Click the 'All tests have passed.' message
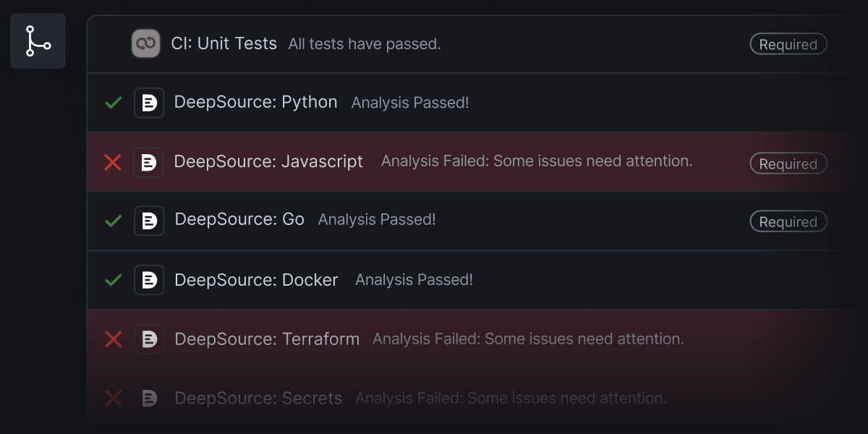Image resolution: width=868 pixels, height=434 pixels. (364, 44)
